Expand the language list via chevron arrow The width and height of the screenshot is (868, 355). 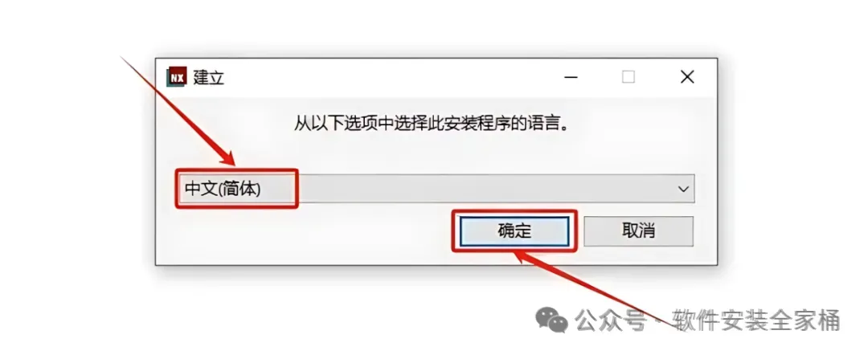click(684, 189)
